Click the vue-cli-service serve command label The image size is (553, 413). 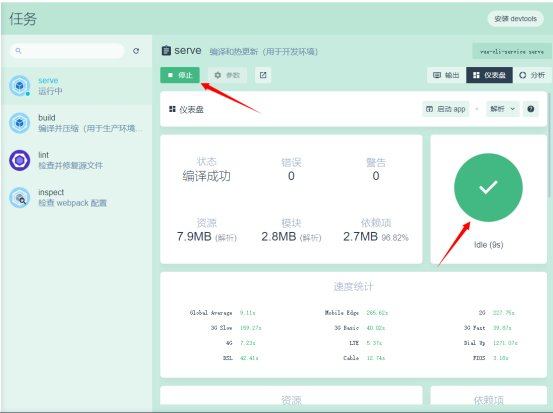(x=512, y=51)
